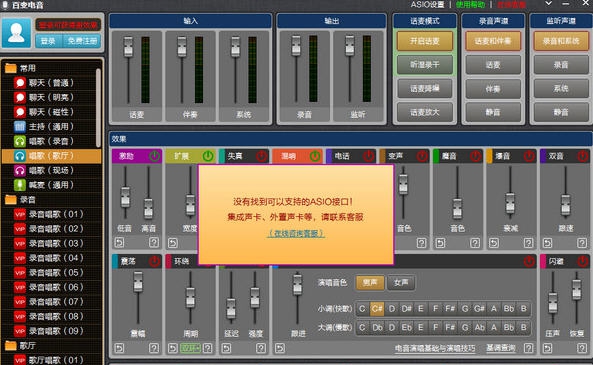Select major key Eb (大调)
Image resolution: width=593 pixels, height=365 pixels.
point(407,327)
